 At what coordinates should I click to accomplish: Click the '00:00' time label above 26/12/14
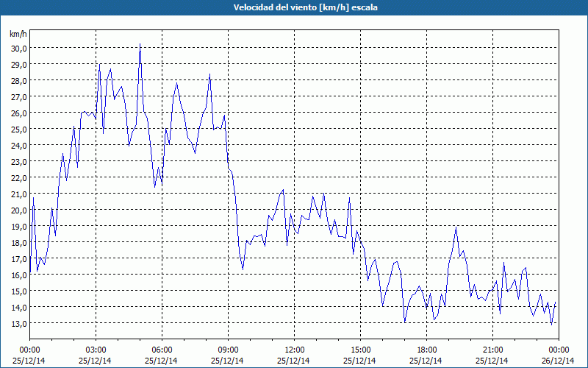click(x=559, y=350)
